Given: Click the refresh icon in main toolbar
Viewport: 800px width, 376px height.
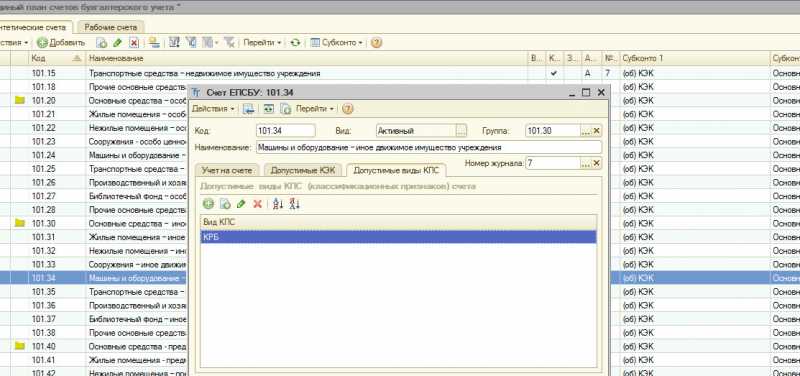Looking at the screenshot, I should click(295, 43).
